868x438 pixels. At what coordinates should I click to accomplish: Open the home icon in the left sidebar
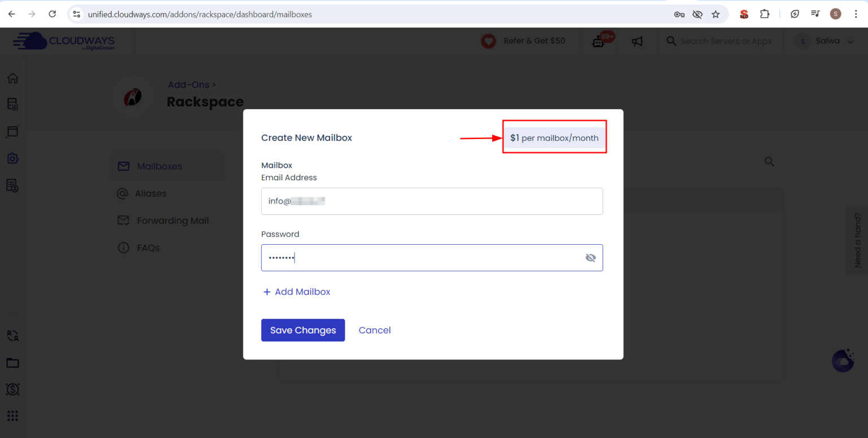[12, 78]
